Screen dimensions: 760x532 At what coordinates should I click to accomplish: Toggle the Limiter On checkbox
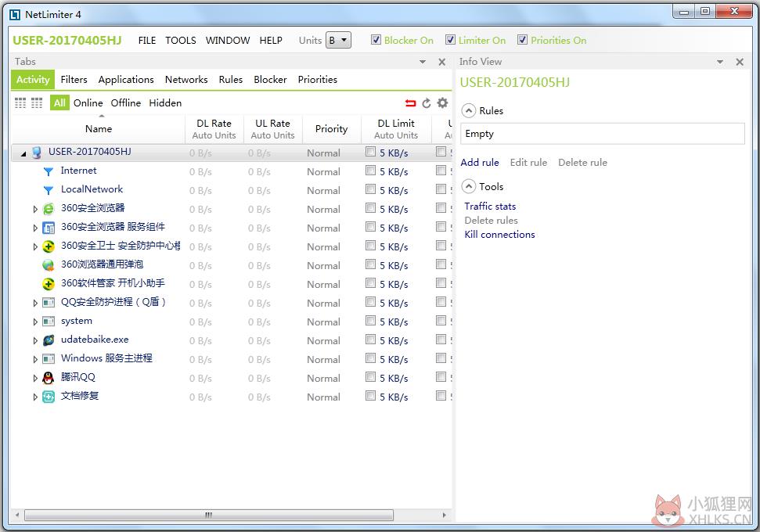pos(450,40)
